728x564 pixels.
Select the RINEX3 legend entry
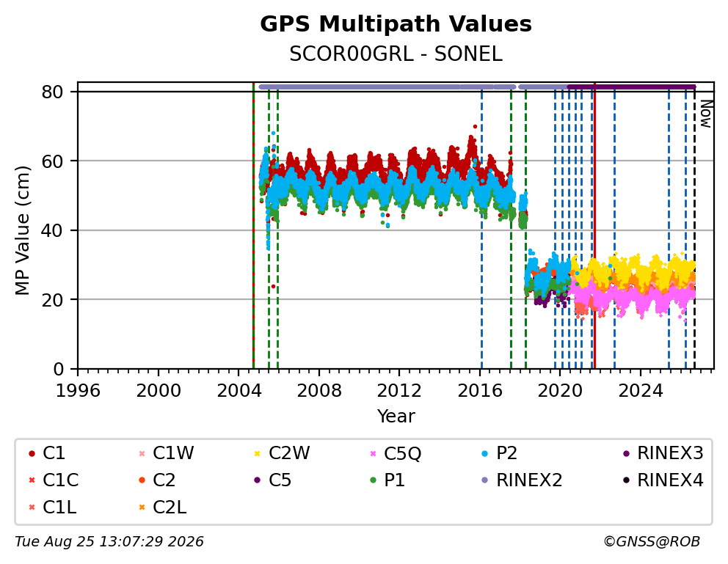(663, 453)
